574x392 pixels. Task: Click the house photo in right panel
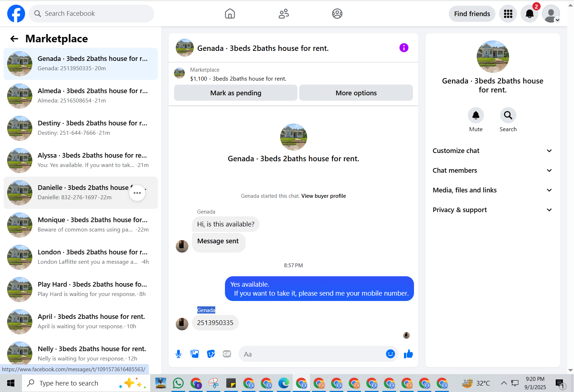click(x=493, y=57)
